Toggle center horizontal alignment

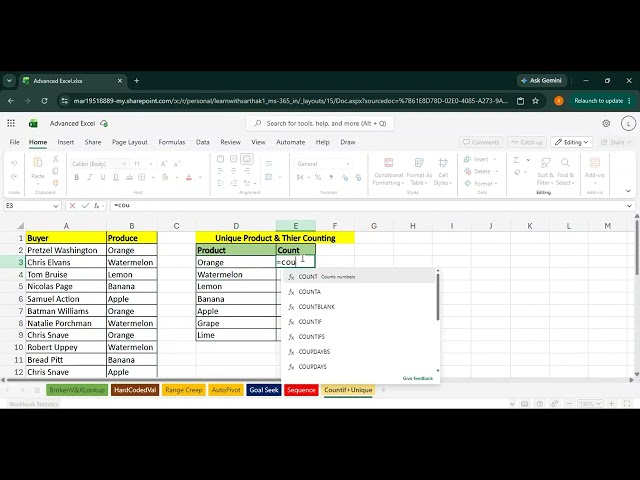click(233, 171)
